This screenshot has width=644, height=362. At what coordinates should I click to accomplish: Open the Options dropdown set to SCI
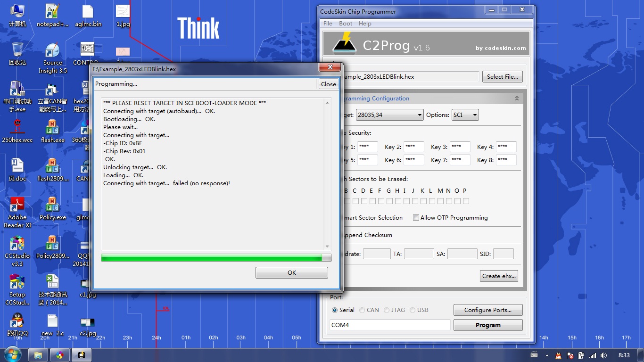point(465,115)
